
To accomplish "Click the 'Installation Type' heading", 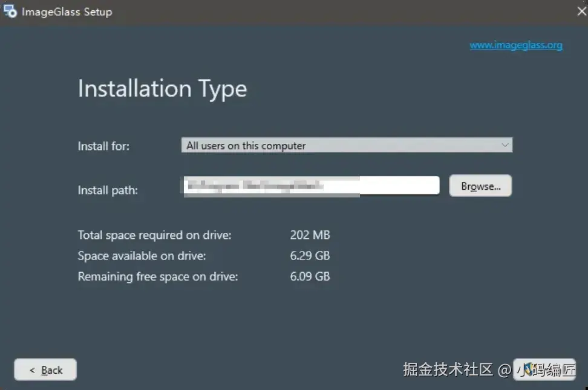I will pyautogui.click(x=162, y=89).
